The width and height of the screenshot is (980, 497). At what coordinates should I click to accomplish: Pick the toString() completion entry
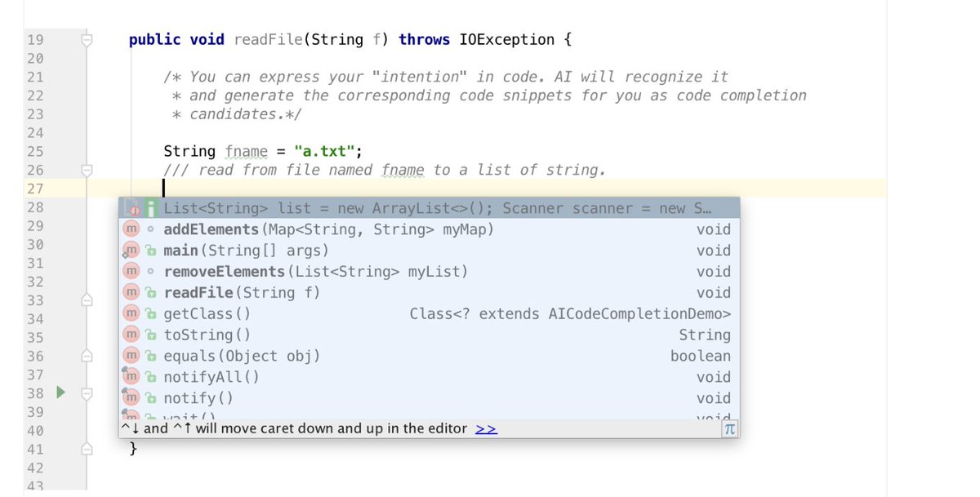click(x=207, y=335)
